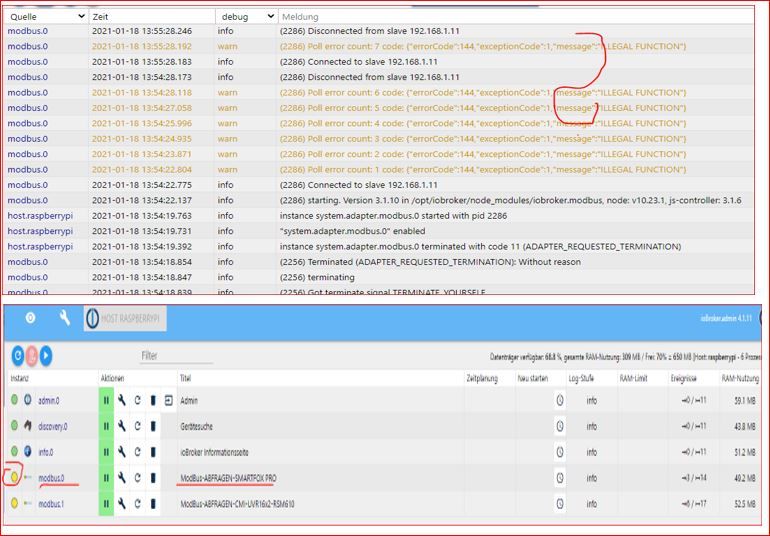The image size is (770, 536).
Task: Edit restart schedule clock for modbus.1
Action: (x=560, y=504)
